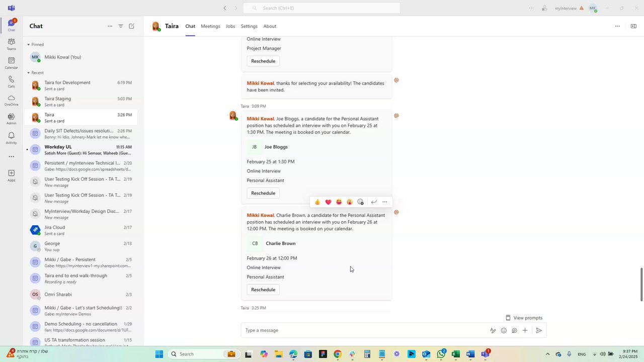Open Teams in the left rail
The image size is (644, 362).
(11, 44)
